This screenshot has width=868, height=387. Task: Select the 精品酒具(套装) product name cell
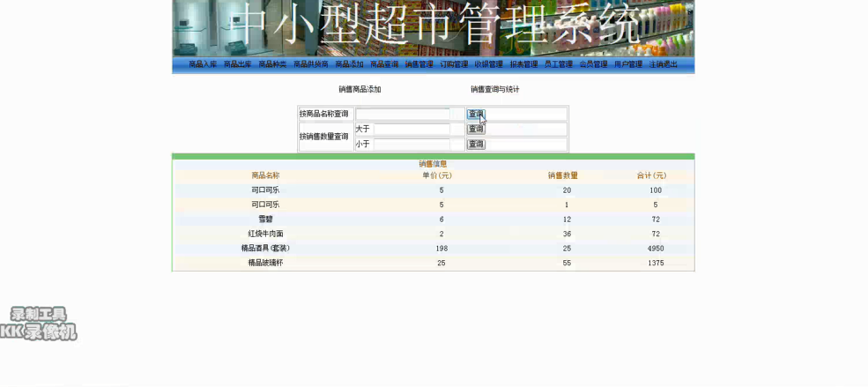point(265,249)
